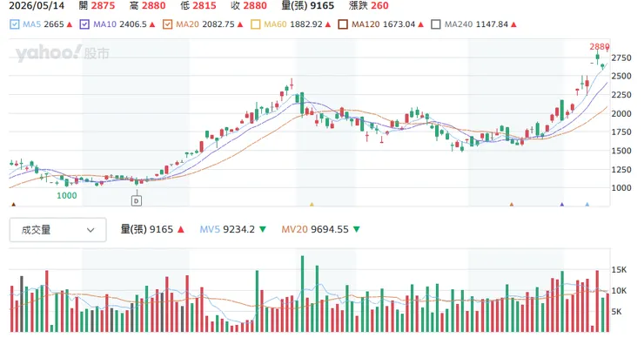Screen dimensions: 644x338
Task: Click the red up arrow beside MA240 1147.84
Action: [x=513, y=24]
